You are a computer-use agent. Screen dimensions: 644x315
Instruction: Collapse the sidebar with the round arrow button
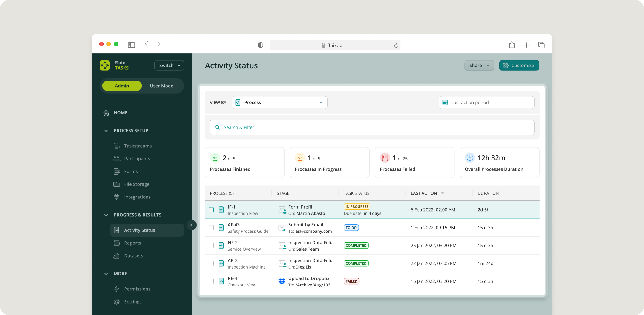click(x=192, y=225)
